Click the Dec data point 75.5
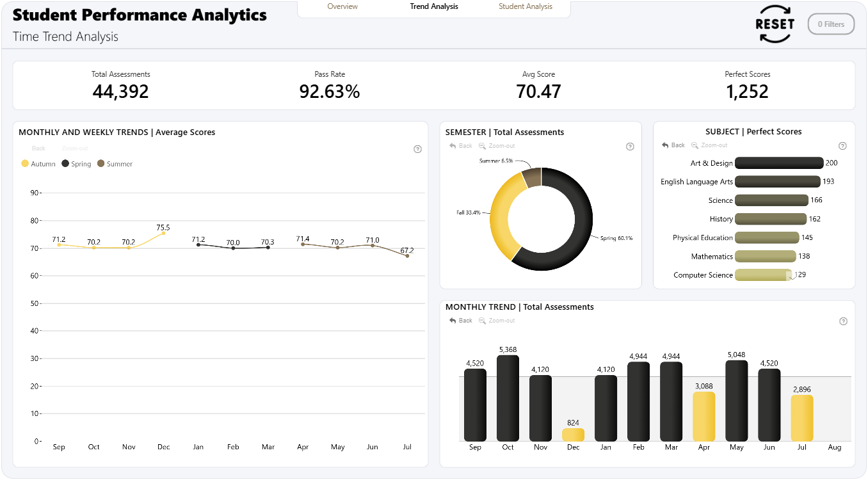This screenshot has width=868, height=480. (163, 234)
